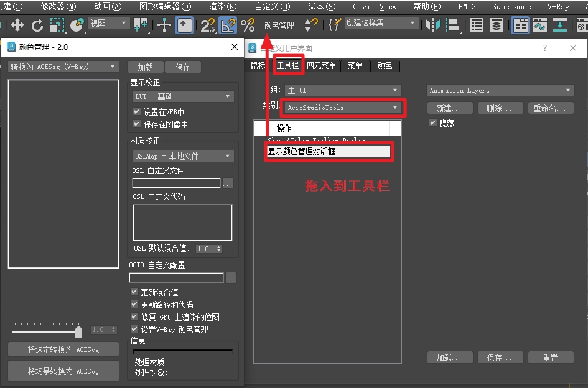Toggle the Spinner Snap icon
This screenshot has height=388, width=588.
point(311,25)
